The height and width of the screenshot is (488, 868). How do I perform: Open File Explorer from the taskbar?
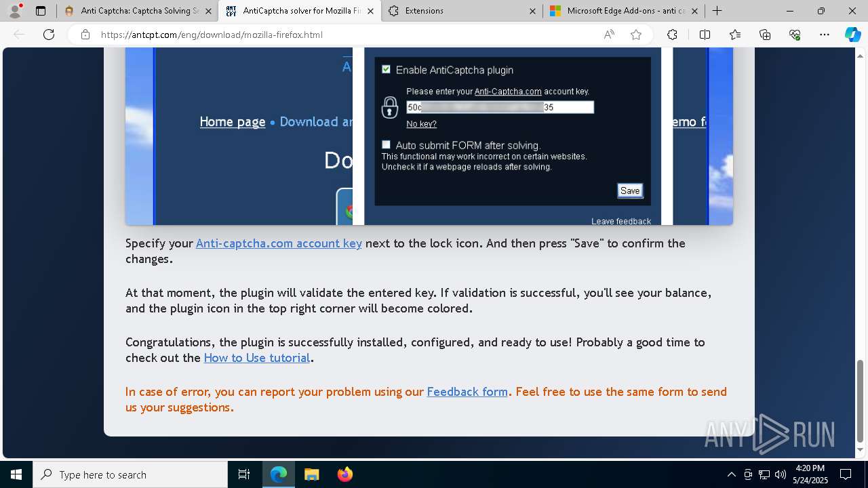311,474
